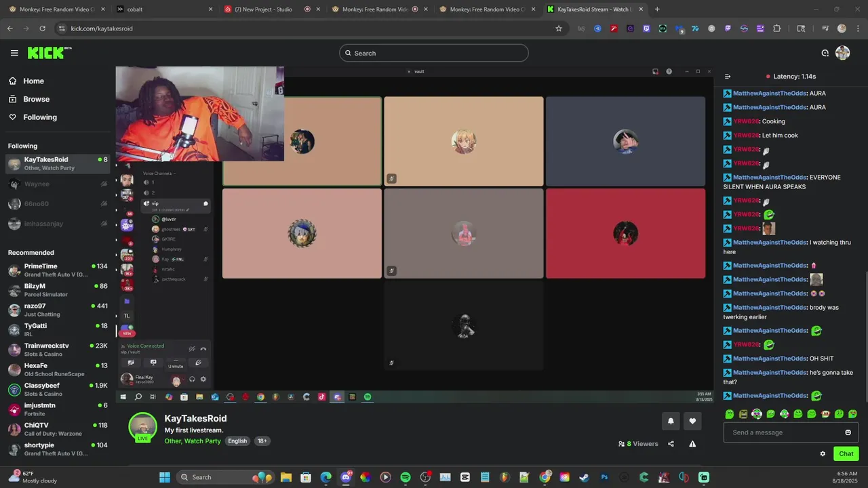Screen dimensions: 868x488
Task: Open the KayTakesRoid followed channel
Action: point(58,163)
